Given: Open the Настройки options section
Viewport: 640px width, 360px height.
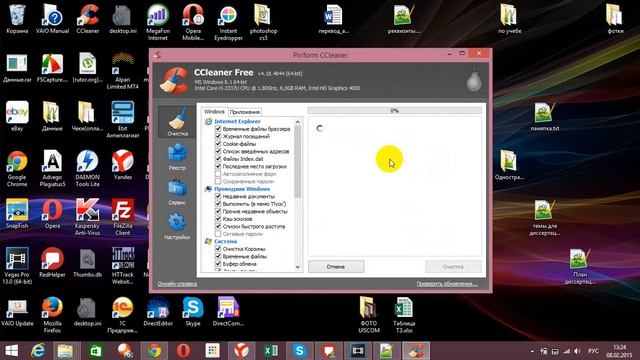Looking at the screenshot, I should (177, 226).
